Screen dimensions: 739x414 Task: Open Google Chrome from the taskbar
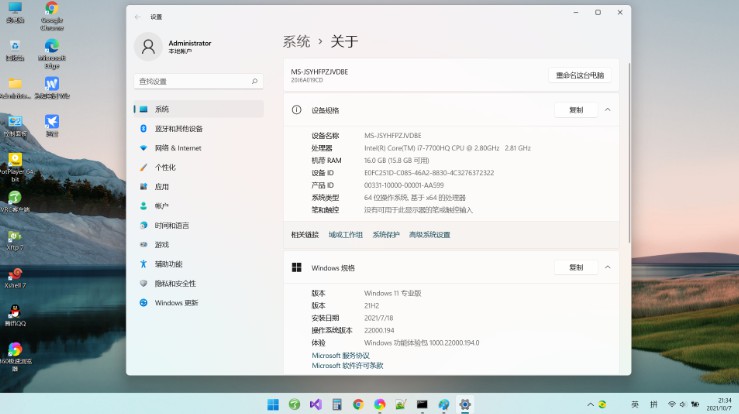pos(358,404)
